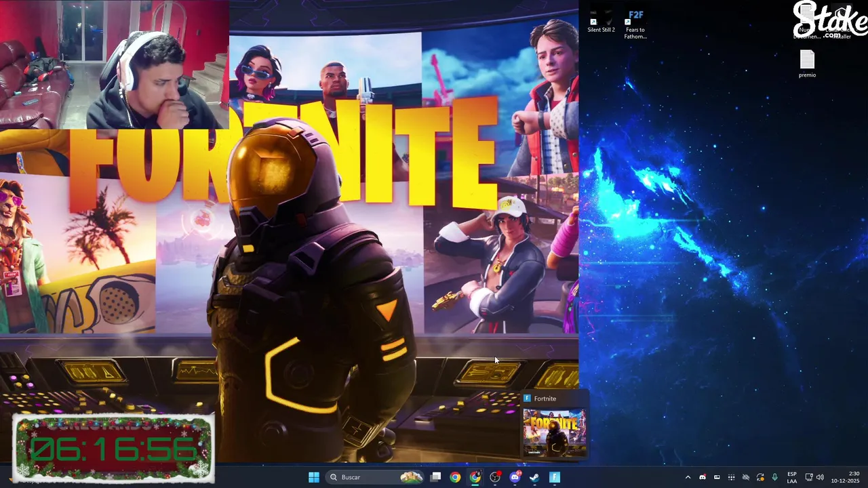Open the first Google Chrome taskbar icon
868x488 pixels.
click(455, 477)
